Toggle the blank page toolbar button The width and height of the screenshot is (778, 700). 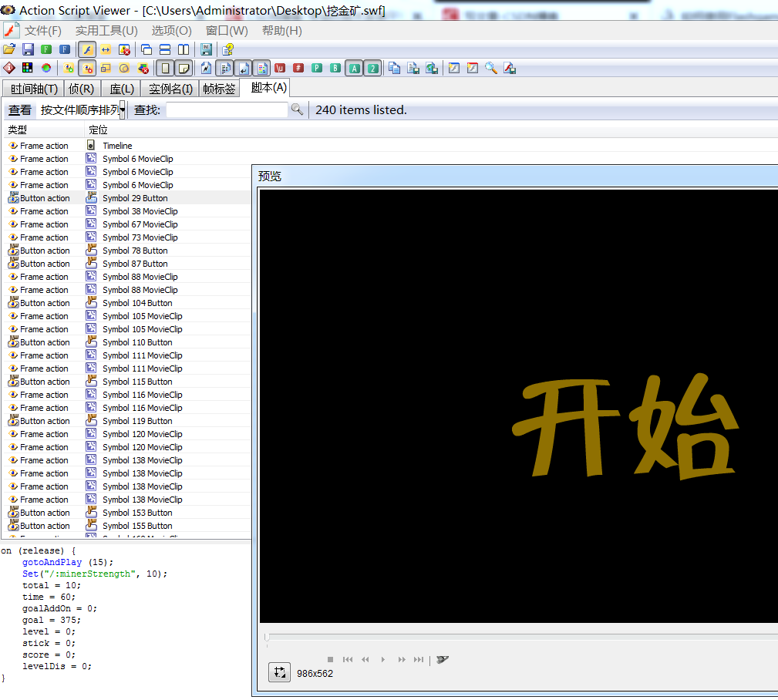[x=165, y=68]
